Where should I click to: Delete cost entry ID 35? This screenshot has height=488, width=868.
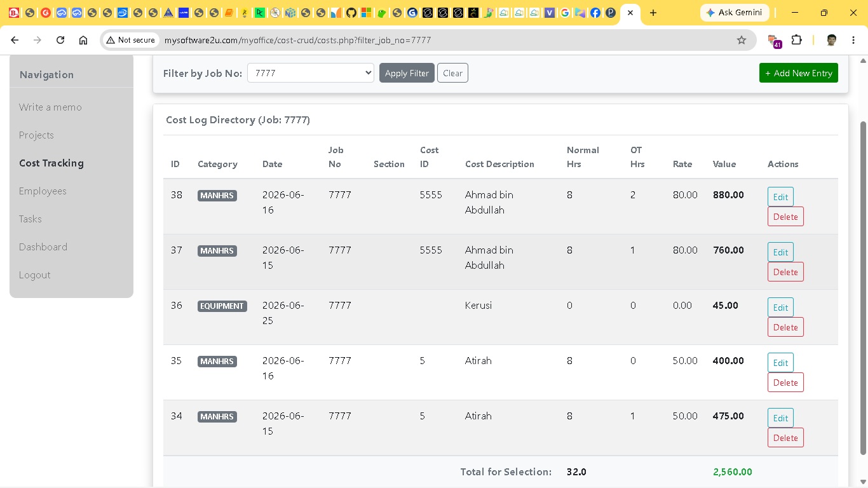(x=785, y=383)
